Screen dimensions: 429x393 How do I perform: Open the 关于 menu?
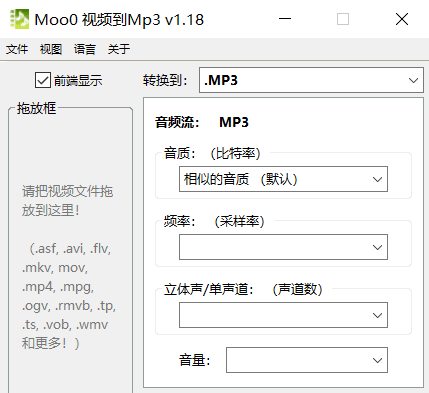click(119, 49)
